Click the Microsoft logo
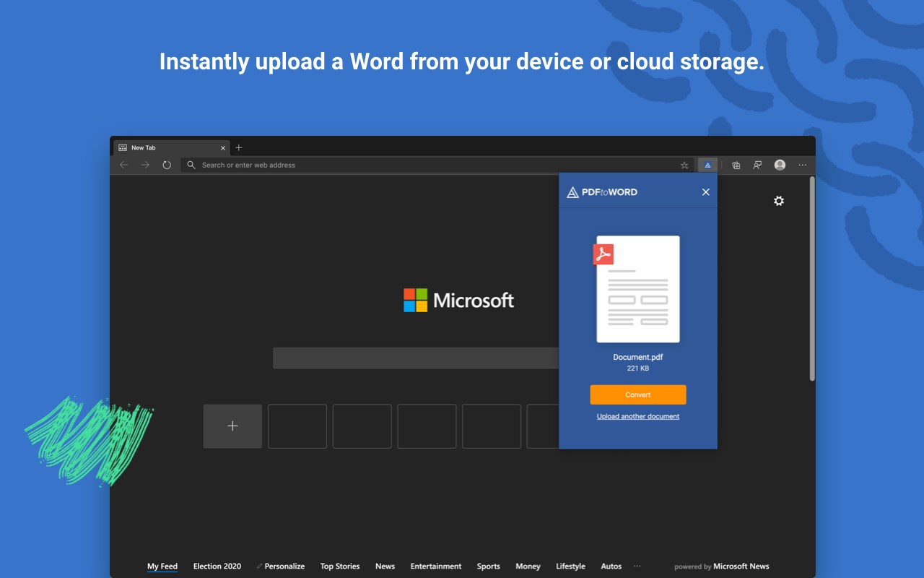 (459, 300)
